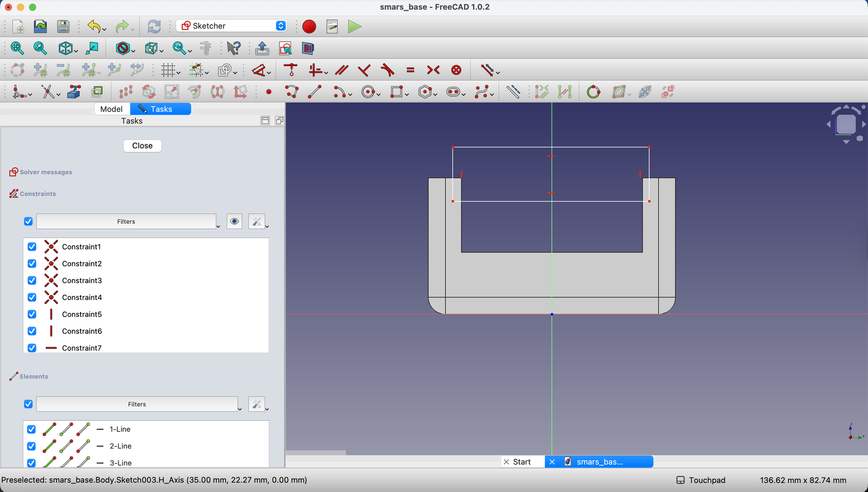Image resolution: width=868 pixels, height=492 pixels.
Task: Select the trim edge tool
Action: [48, 92]
